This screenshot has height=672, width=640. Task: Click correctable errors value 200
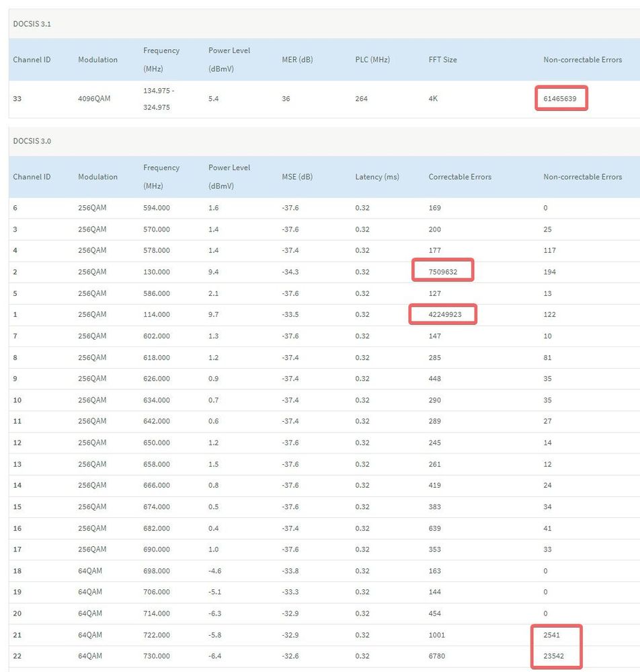(434, 229)
